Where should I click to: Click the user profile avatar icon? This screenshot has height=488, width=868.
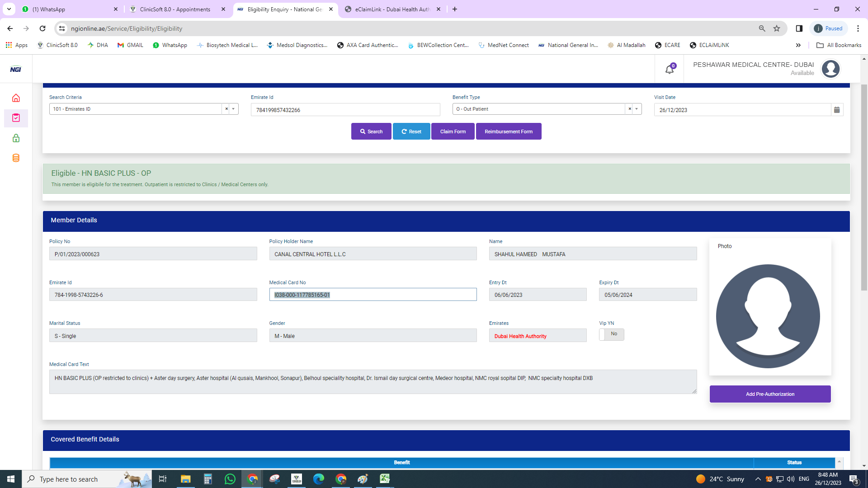830,69
